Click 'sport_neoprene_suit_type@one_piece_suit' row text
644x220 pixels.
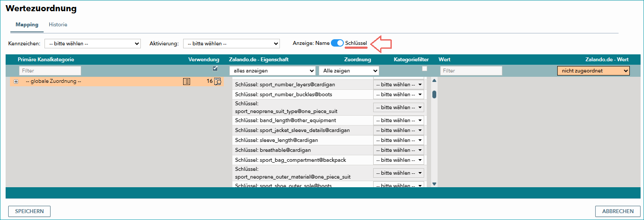coord(286,111)
